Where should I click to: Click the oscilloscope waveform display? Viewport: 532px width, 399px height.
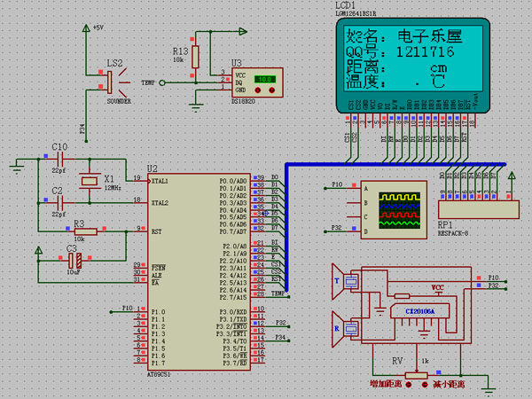(x=399, y=209)
